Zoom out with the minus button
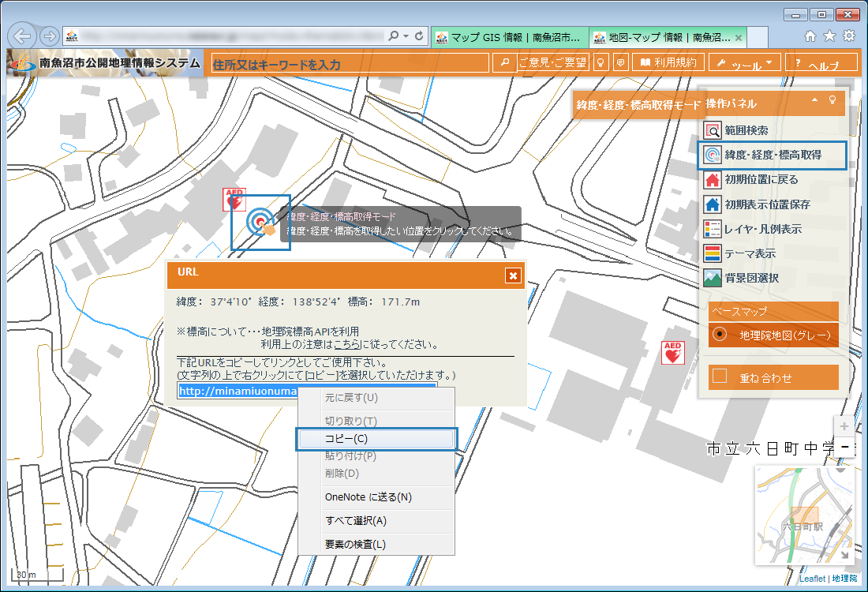 click(844, 446)
